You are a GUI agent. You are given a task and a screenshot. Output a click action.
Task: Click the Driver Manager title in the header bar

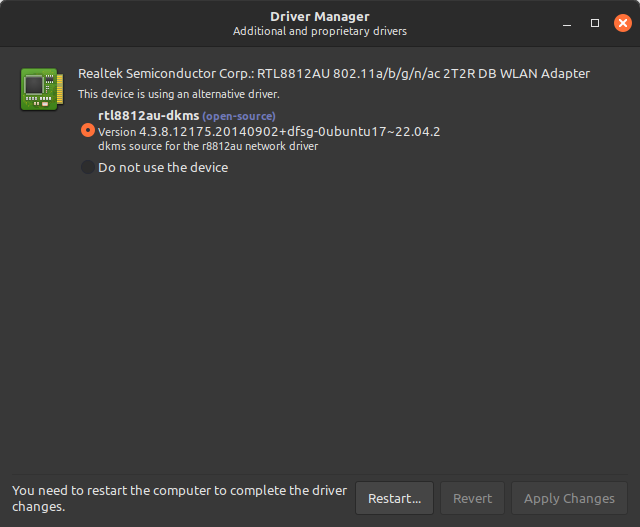[x=320, y=16]
